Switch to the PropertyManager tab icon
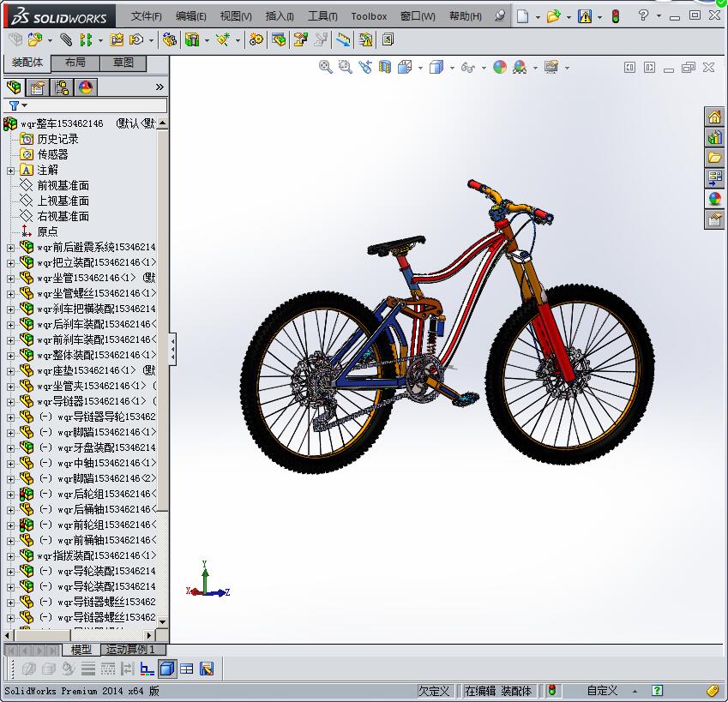The width and height of the screenshot is (728, 702). click(x=38, y=87)
